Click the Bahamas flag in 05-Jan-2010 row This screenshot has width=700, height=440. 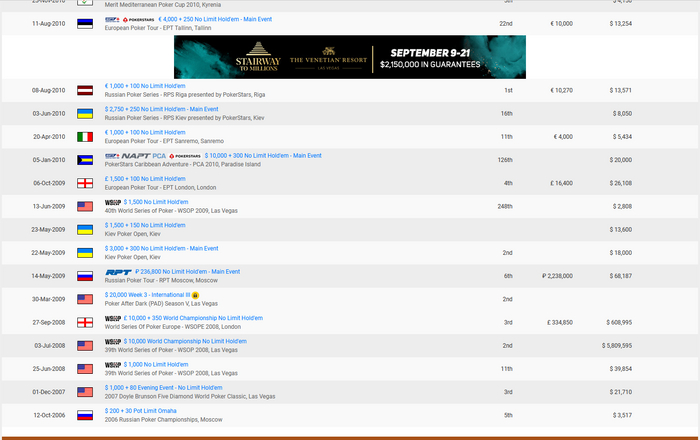[x=85, y=160]
